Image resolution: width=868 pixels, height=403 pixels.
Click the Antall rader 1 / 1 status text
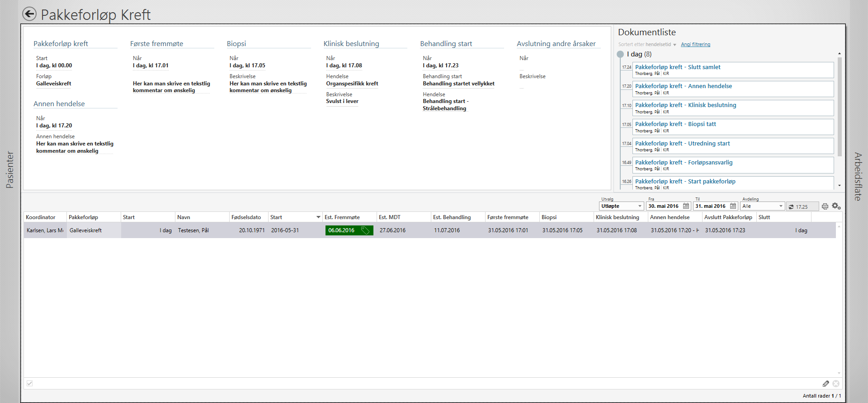[x=822, y=396]
